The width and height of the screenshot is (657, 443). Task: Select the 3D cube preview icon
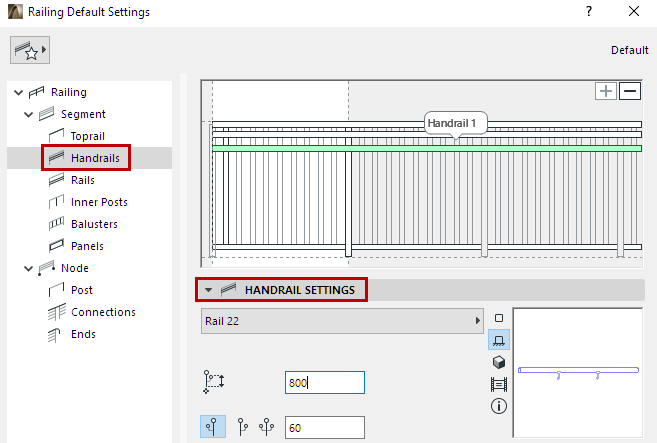(499, 362)
